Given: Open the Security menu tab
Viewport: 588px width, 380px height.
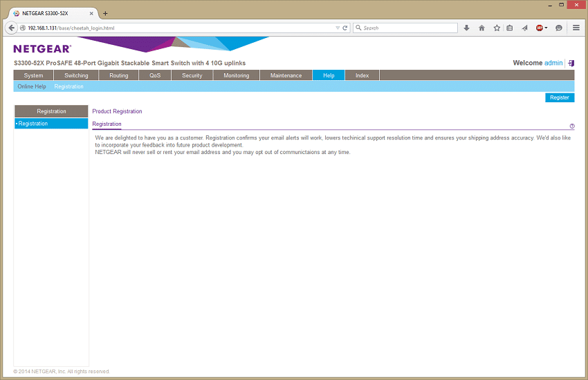Looking at the screenshot, I should tap(192, 75).
